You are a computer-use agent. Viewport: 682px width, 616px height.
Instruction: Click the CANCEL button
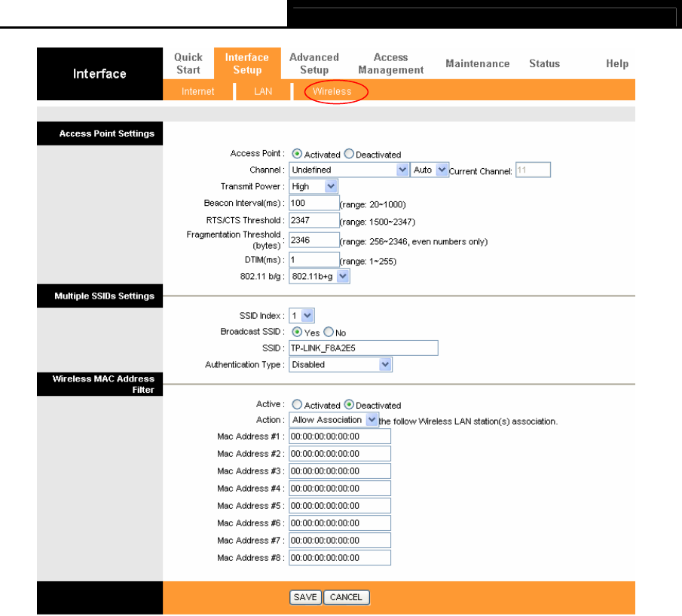click(x=346, y=597)
